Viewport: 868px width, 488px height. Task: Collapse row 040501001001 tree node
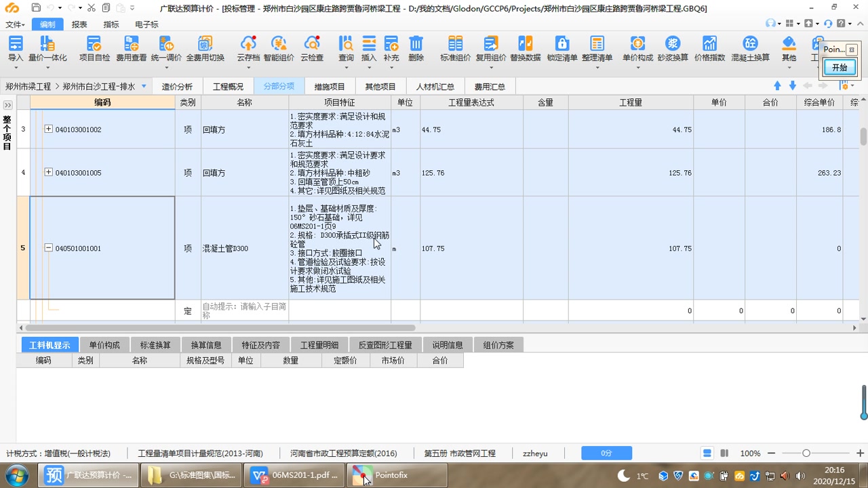48,248
